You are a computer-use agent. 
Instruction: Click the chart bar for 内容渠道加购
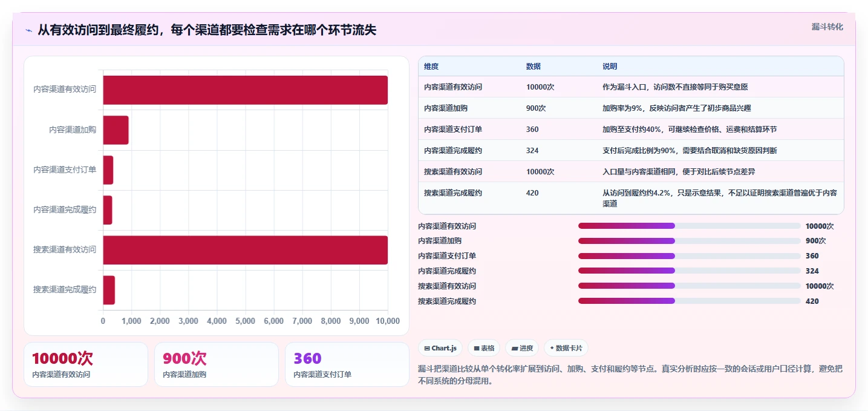(116, 130)
